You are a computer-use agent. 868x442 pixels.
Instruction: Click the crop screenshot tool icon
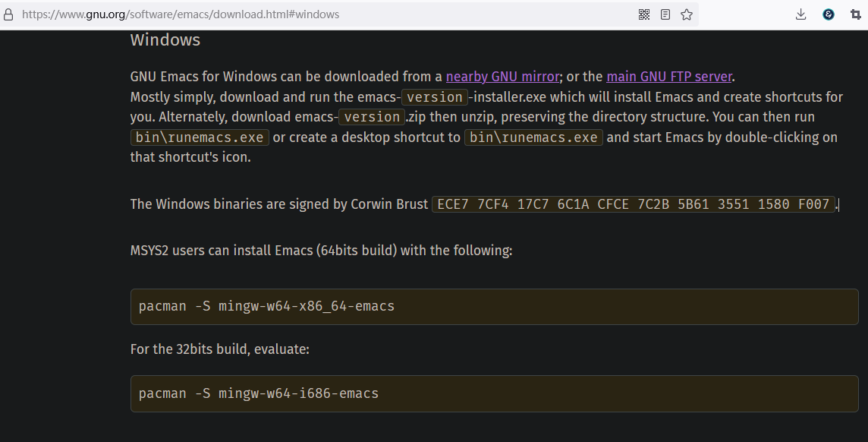click(x=855, y=14)
